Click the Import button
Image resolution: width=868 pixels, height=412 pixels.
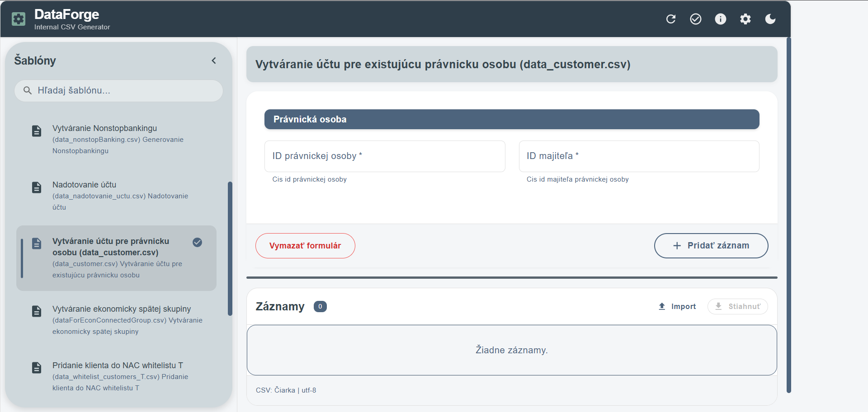point(677,306)
